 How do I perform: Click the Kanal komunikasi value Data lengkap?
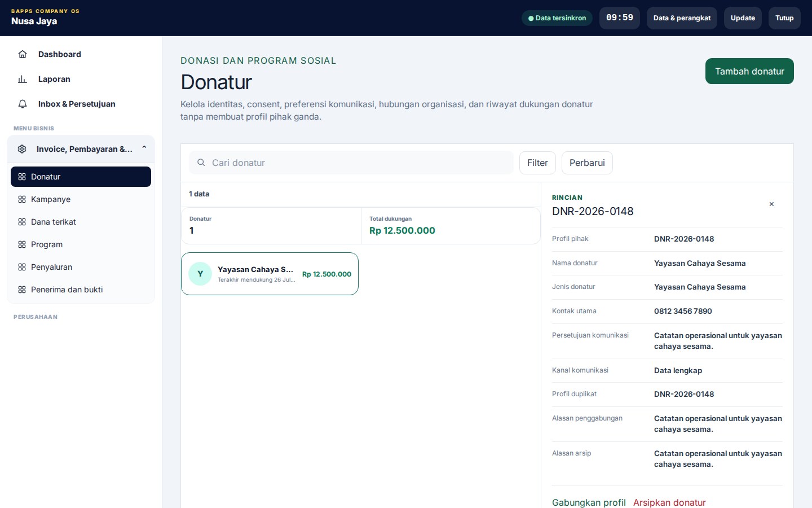coord(678,370)
